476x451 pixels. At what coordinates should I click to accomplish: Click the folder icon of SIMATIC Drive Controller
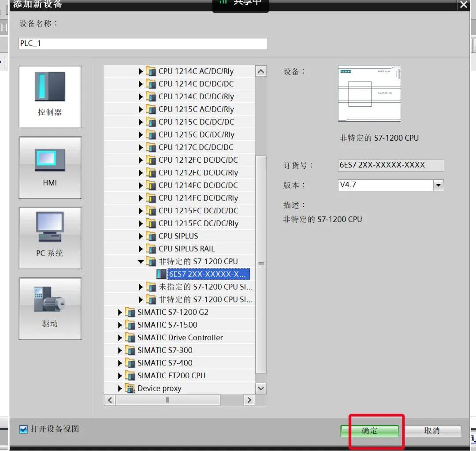click(130, 337)
